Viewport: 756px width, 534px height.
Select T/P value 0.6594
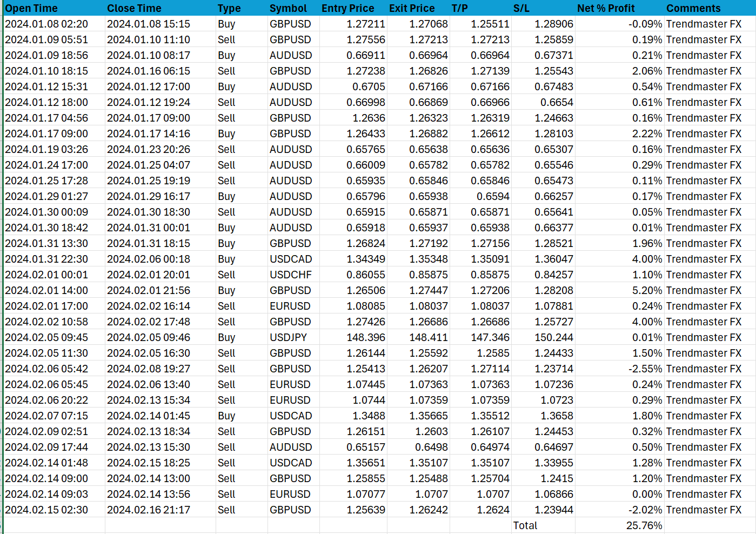click(x=480, y=196)
